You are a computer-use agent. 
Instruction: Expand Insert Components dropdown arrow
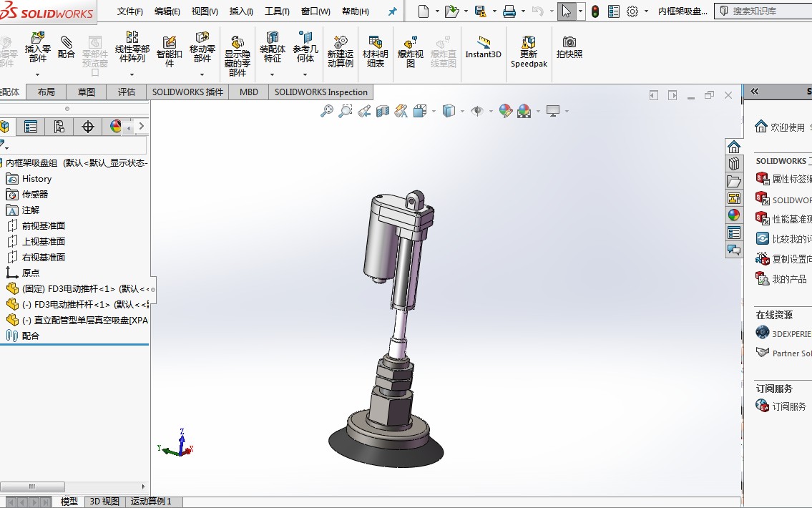37,75
